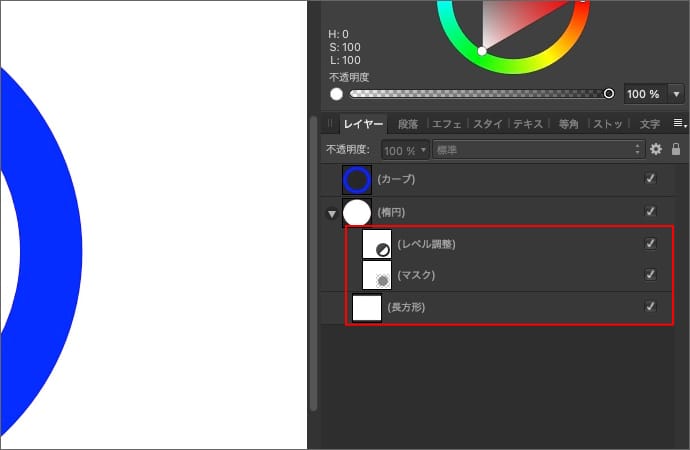Screen dimensions: 690x450
Task: Open the layers panel options menu icon
Action: tap(679, 124)
